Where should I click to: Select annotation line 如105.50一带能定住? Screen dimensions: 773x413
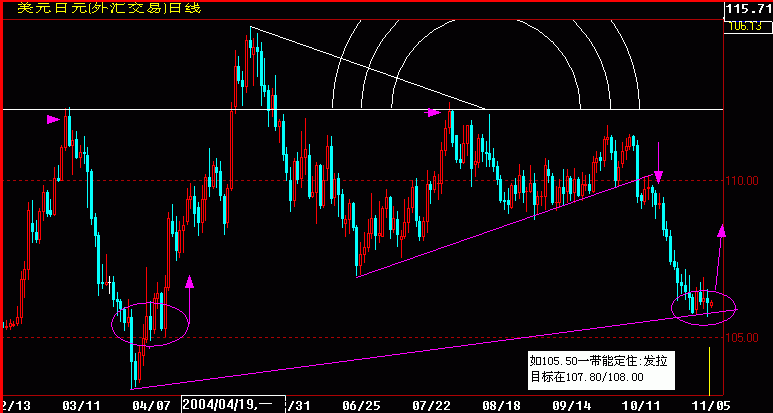(x=598, y=361)
